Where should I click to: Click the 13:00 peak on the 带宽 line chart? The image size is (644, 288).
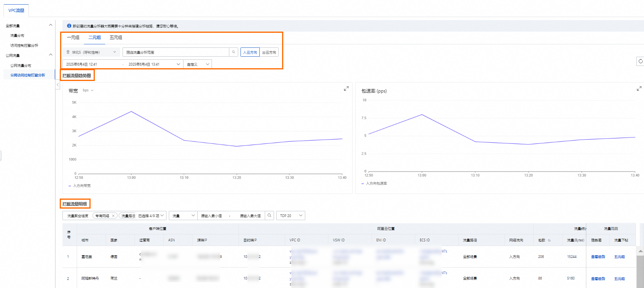click(131, 111)
